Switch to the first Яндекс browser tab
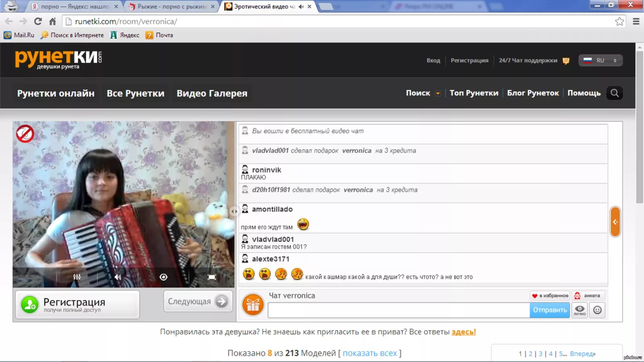 click(74, 6)
